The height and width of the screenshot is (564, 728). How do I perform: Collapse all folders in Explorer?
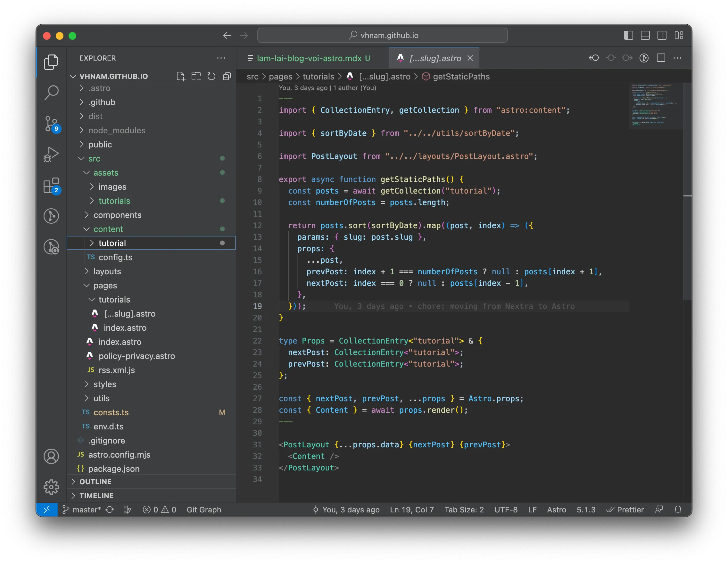click(x=227, y=76)
